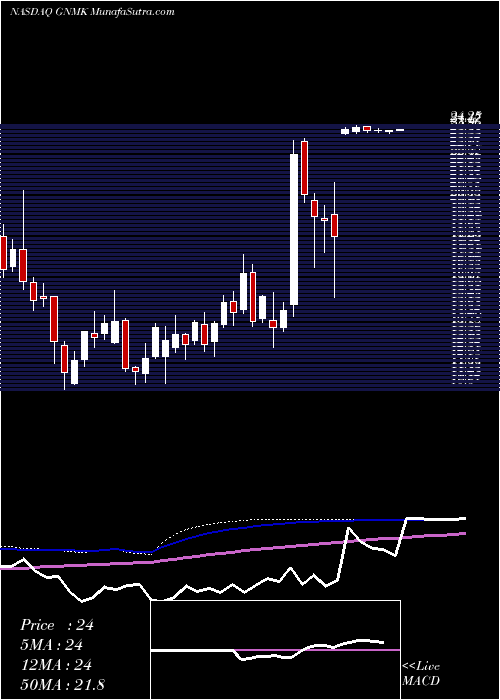Click the price axis labels at top right
Image resolution: width=500 pixels, height=700 pixels.
466,118
